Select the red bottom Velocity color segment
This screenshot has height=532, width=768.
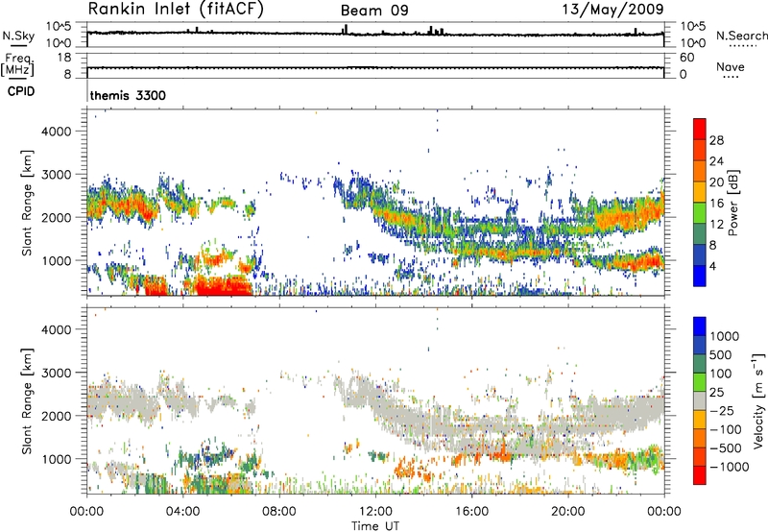(x=700, y=475)
